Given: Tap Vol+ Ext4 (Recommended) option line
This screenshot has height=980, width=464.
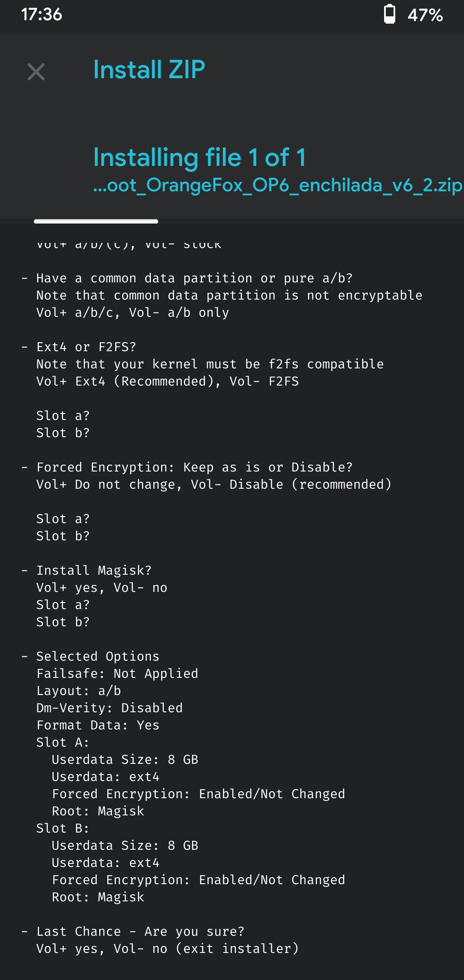Looking at the screenshot, I should coord(168,382).
